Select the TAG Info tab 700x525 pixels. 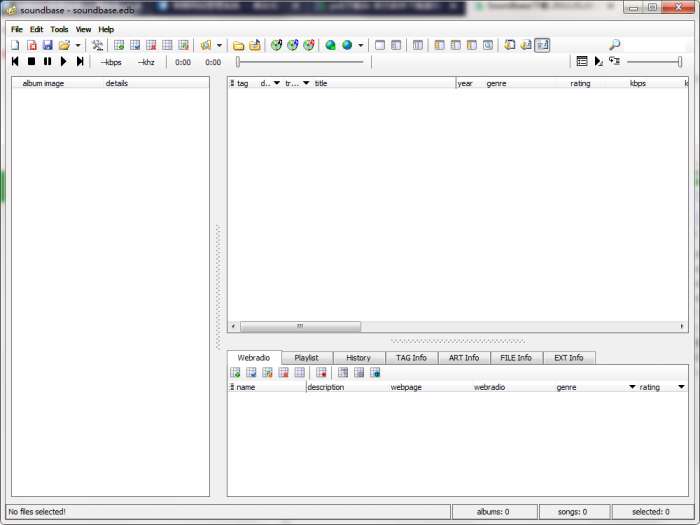point(411,357)
